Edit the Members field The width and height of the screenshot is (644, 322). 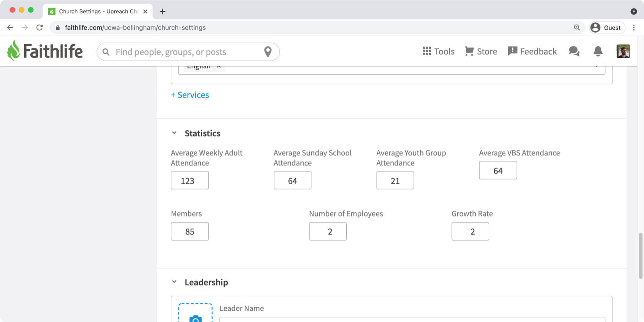[x=190, y=231]
